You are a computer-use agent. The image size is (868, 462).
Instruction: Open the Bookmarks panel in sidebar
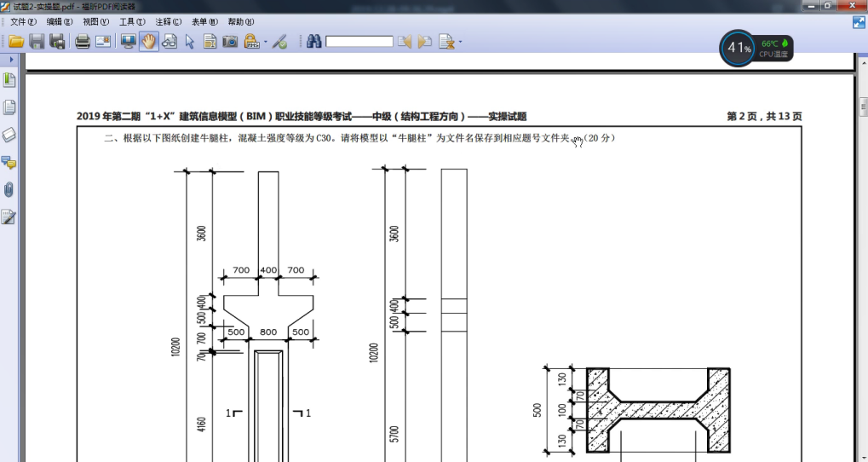[x=9, y=80]
